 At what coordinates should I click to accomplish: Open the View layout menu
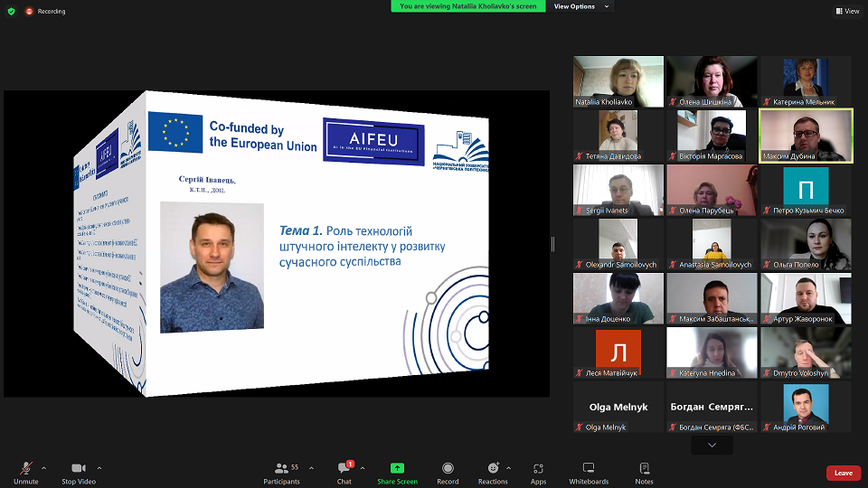pyautogui.click(x=847, y=11)
